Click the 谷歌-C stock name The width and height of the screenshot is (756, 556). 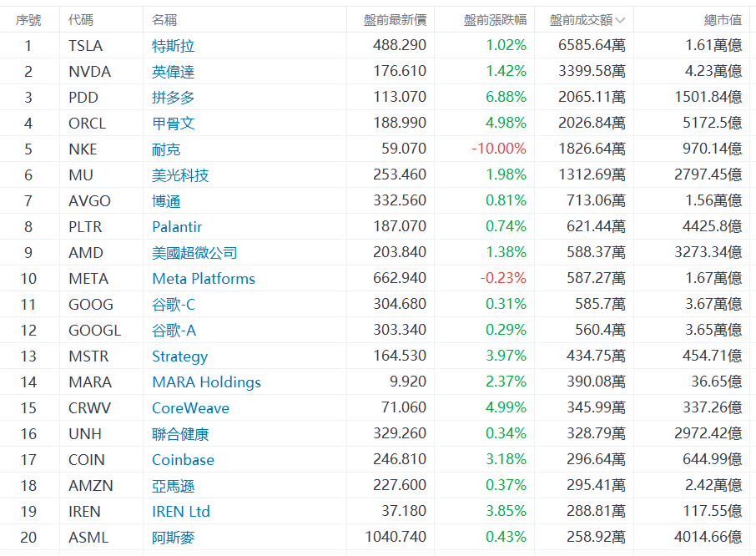coord(174,305)
